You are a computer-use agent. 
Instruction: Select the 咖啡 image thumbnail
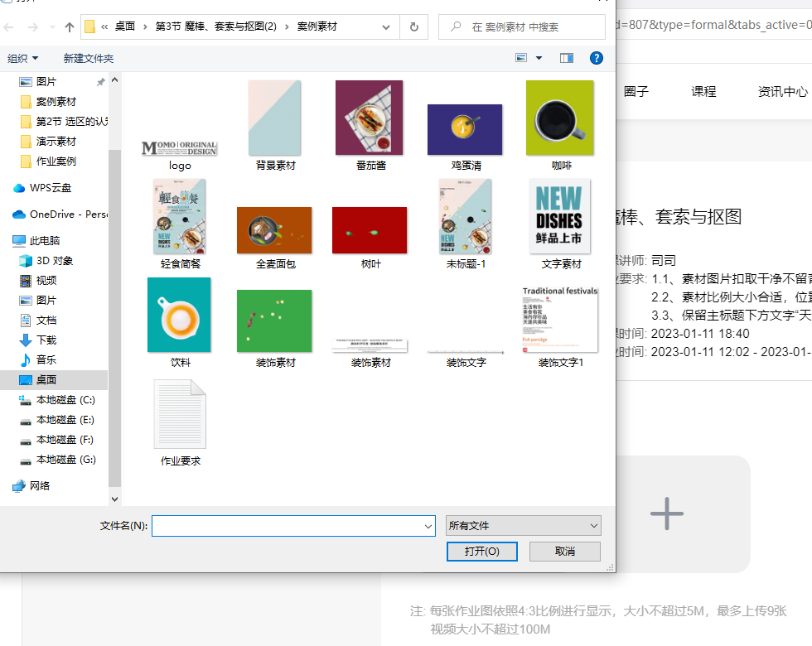pyautogui.click(x=560, y=118)
